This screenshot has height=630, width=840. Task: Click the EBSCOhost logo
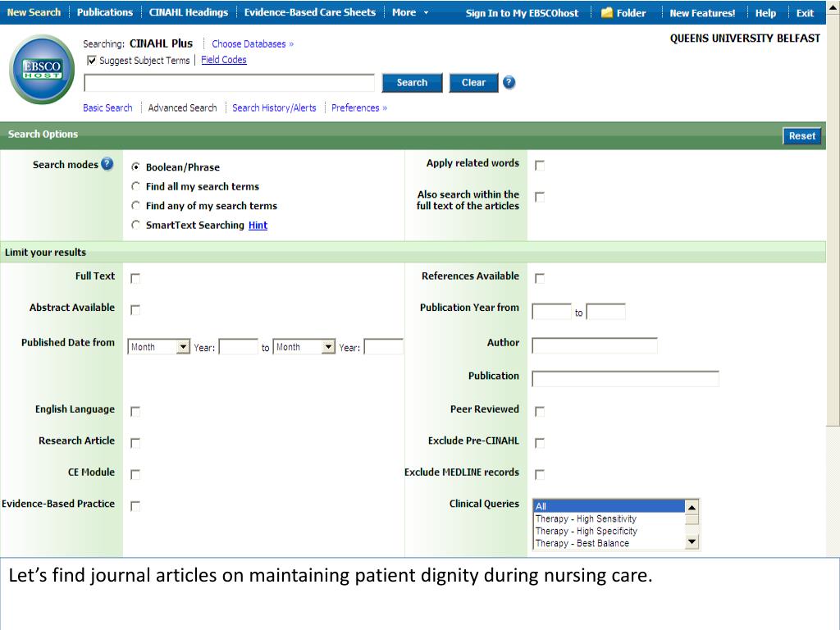(42, 69)
